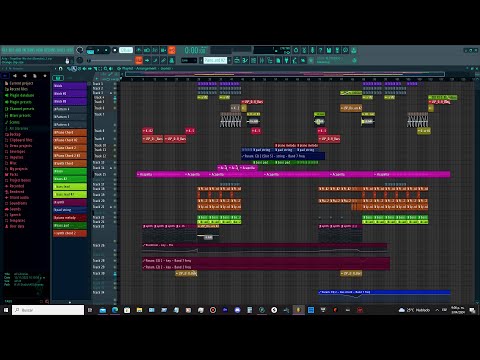
Task: Open the Windows Start menu
Action: tap(6, 310)
